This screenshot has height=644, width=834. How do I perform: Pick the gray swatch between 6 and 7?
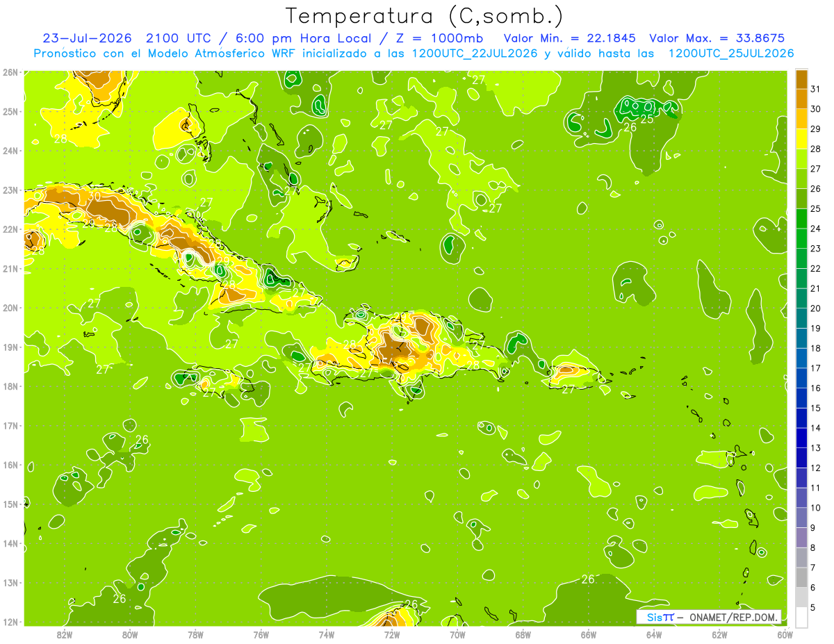click(x=801, y=578)
